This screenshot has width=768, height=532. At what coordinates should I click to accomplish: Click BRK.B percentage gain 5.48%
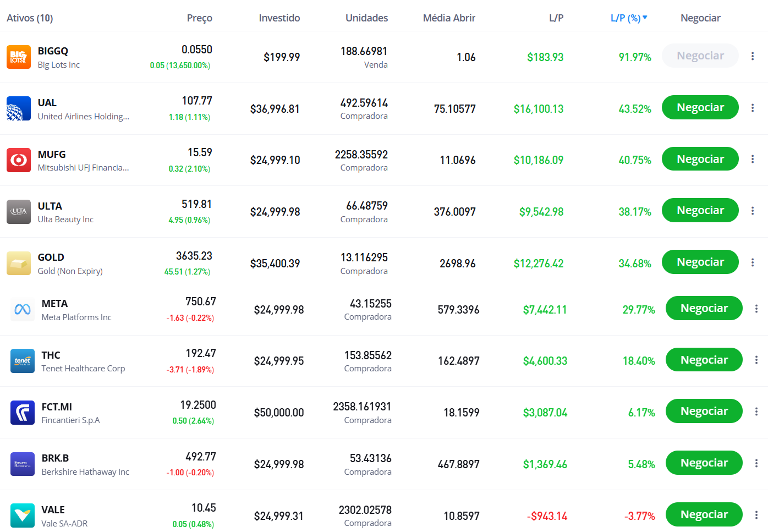coord(641,464)
